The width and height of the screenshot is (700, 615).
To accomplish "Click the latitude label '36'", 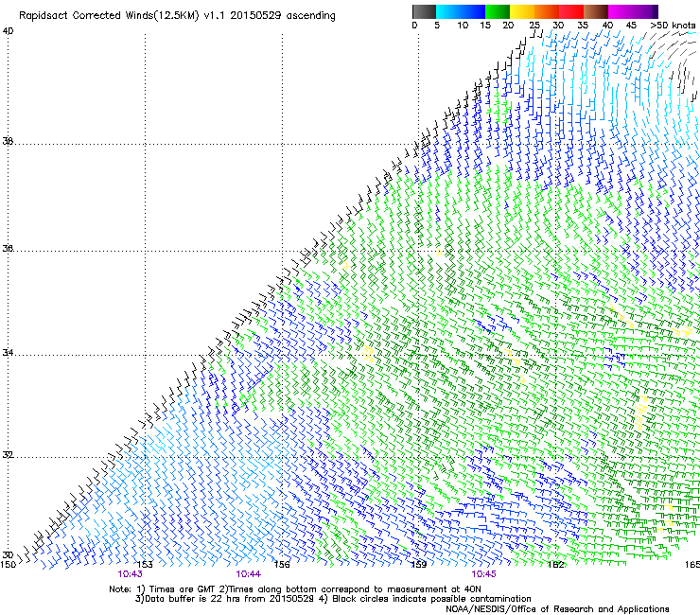I will 8,248.
